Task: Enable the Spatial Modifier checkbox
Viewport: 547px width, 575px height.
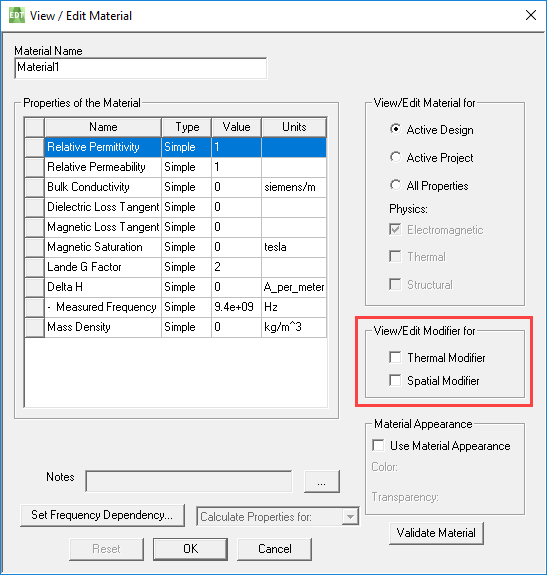Action: click(x=395, y=380)
